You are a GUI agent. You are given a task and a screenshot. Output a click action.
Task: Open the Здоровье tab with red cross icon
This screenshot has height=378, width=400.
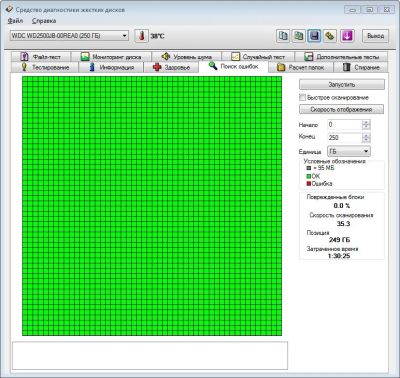pyautogui.click(x=171, y=67)
